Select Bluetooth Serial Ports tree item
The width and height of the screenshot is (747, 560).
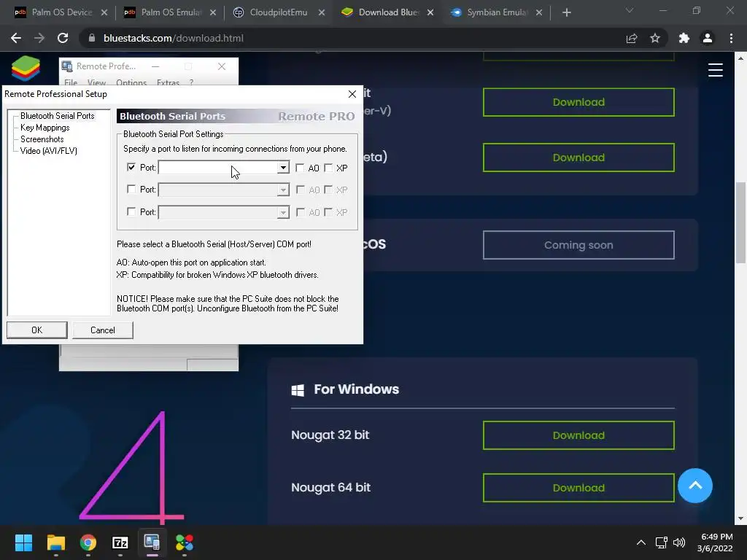(x=57, y=116)
